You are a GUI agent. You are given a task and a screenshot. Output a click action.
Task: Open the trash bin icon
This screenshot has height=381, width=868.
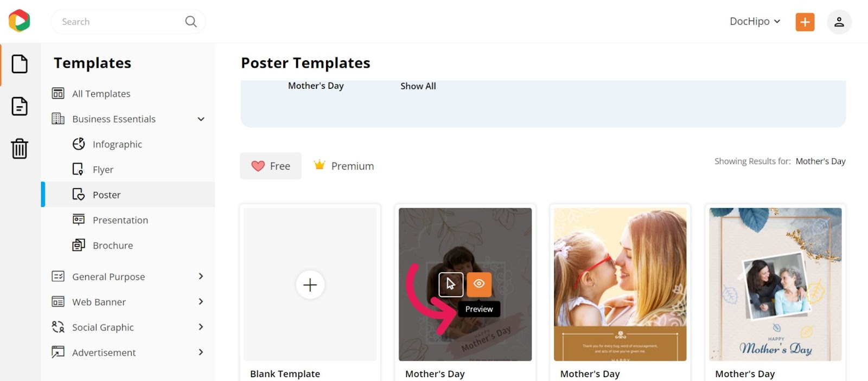(20, 148)
